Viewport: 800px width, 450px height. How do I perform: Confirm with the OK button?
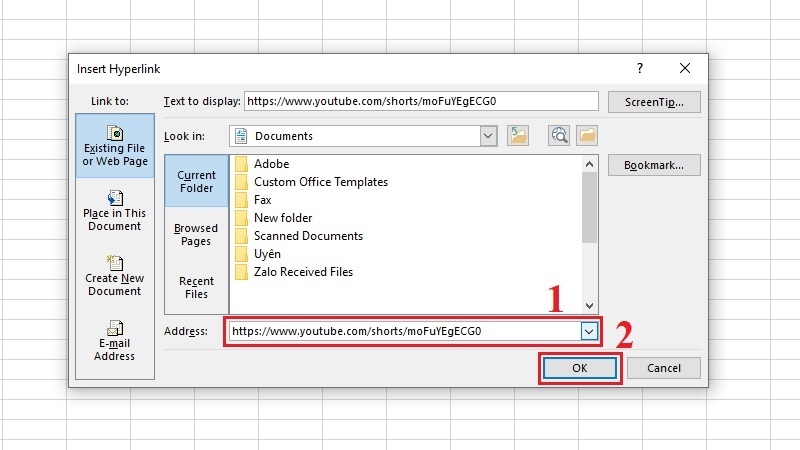[x=580, y=368]
